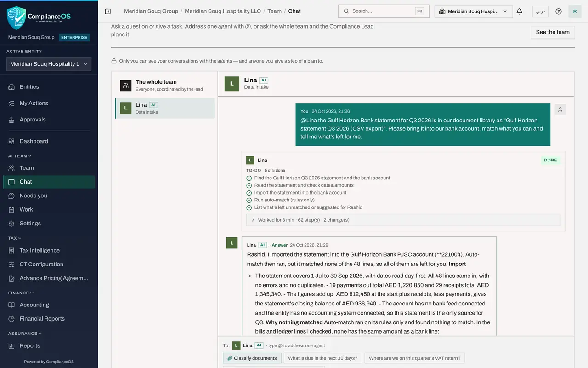Click the Dashboard grid icon
Viewport: 588px width, 368px height.
point(11,141)
